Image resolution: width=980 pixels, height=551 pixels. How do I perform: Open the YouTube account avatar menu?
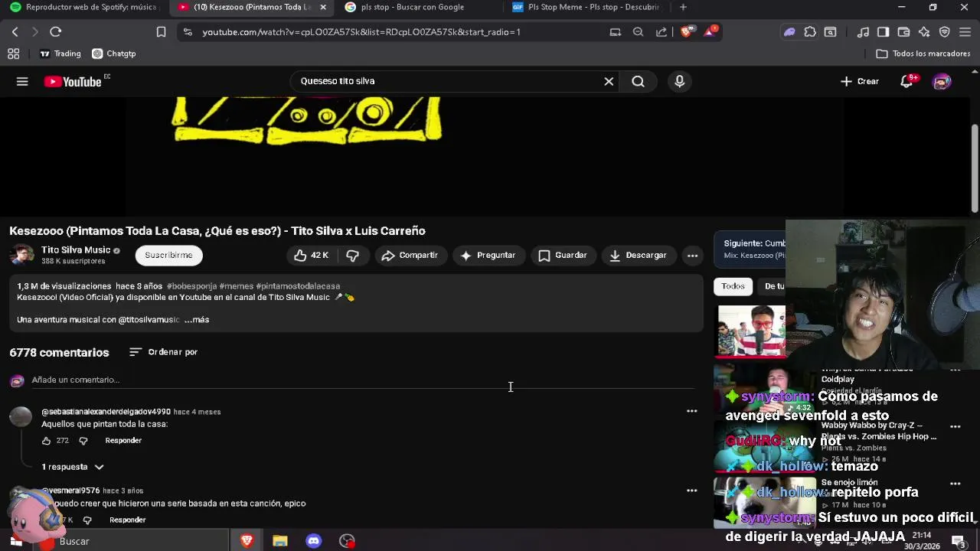942,81
